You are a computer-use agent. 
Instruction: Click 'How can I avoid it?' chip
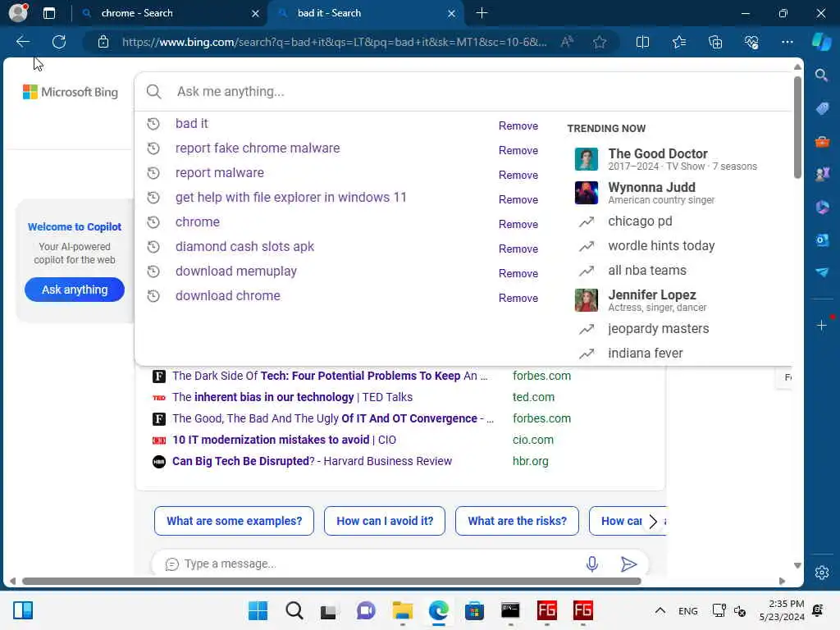point(385,521)
